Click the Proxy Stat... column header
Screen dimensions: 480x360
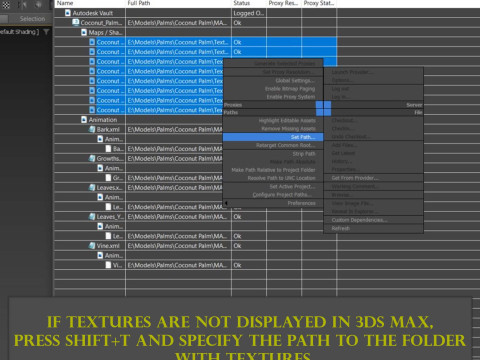(319, 3)
